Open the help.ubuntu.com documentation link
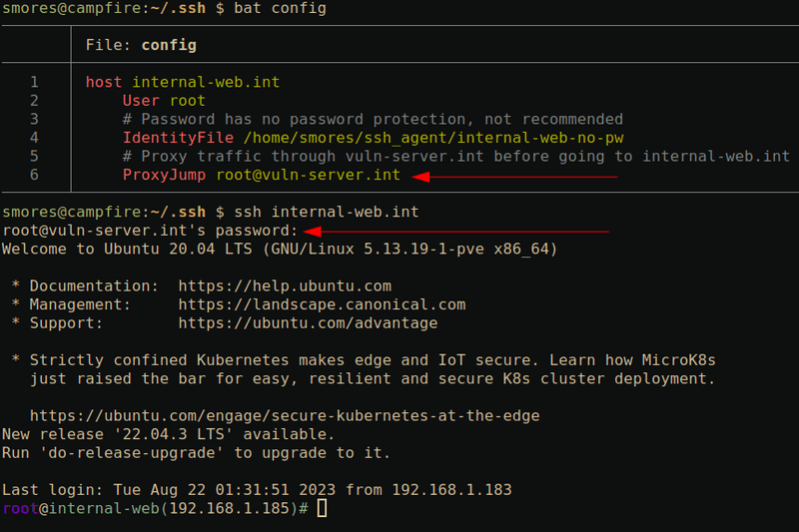 [285, 286]
